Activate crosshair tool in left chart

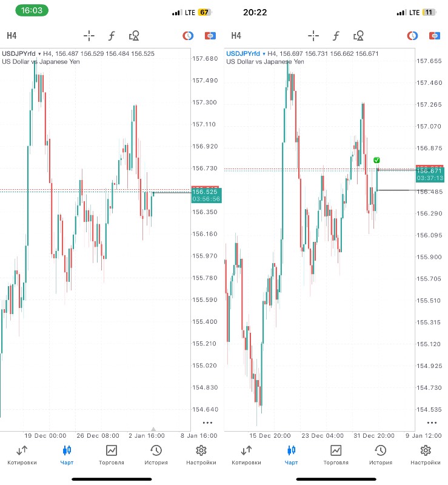click(x=89, y=36)
